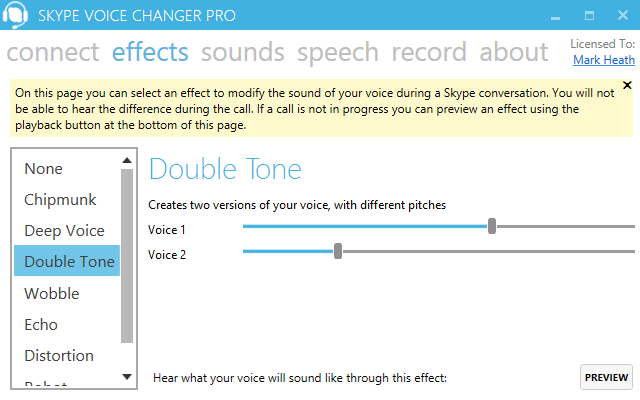
Task: Open the record tab
Action: click(x=429, y=52)
